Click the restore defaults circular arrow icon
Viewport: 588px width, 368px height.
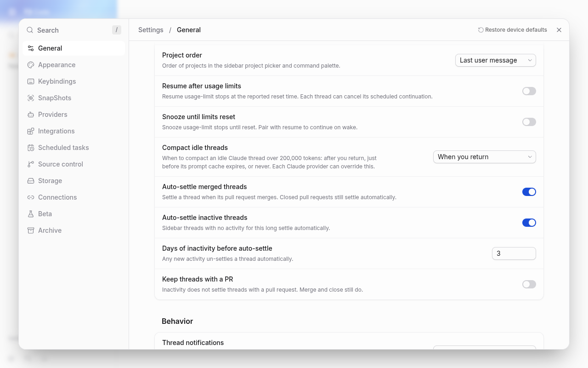(481, 30)
